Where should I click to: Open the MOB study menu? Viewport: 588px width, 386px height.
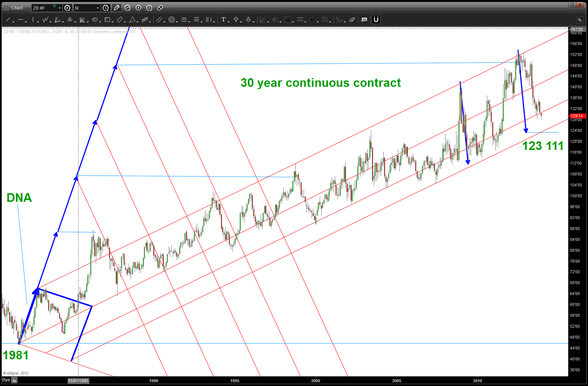(300, 20)
